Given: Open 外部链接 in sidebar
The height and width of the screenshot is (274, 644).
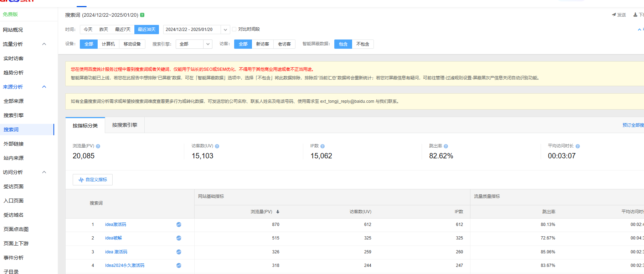Looking at the screenshot, I should click(14, 144).
